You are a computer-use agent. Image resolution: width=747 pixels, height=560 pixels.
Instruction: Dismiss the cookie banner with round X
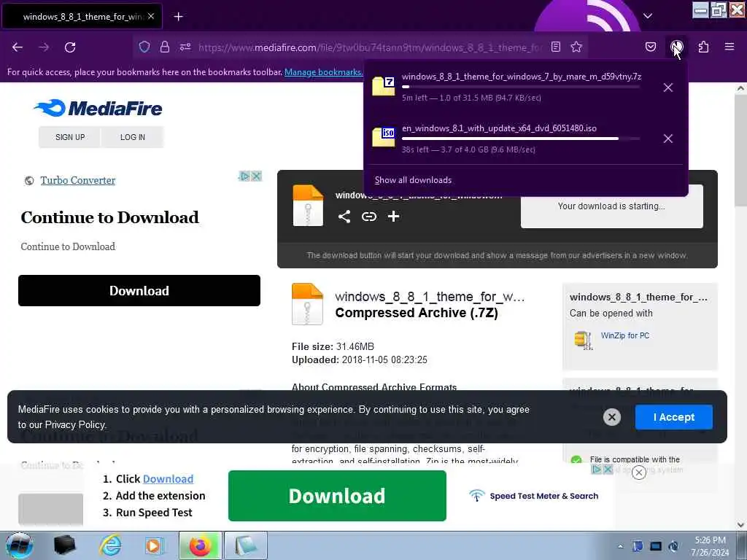tap(612, 417)
